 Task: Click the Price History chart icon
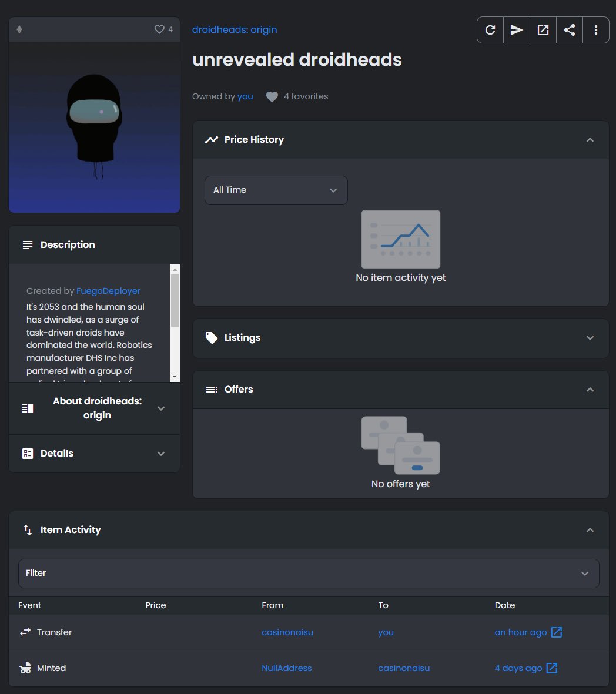211,140
